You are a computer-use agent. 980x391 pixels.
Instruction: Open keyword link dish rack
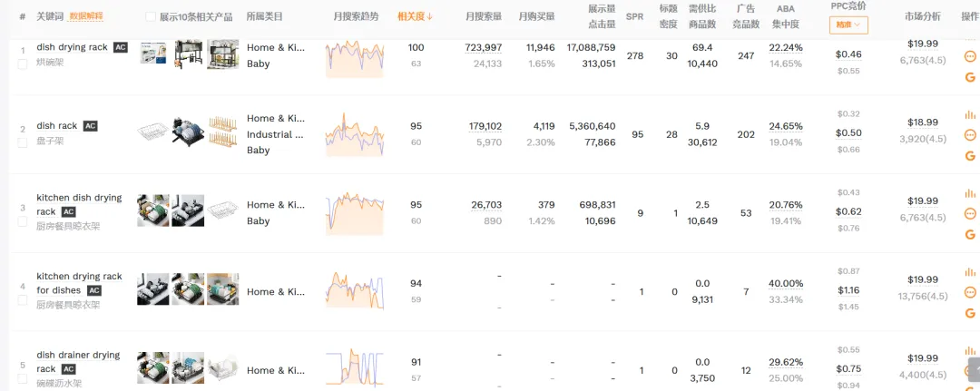57,126
